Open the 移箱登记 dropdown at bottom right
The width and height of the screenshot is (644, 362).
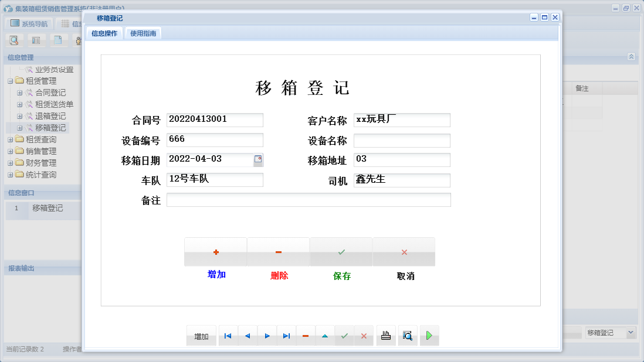coord(630,332)
